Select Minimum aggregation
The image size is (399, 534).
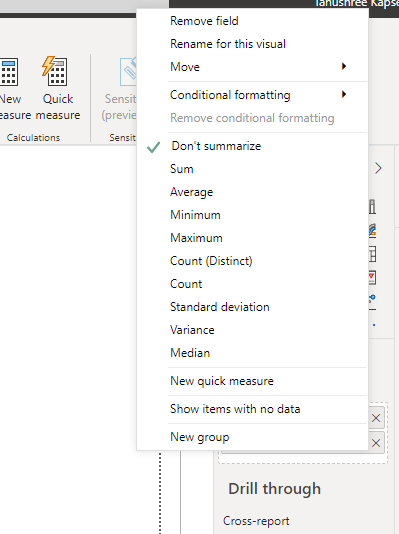252,215
